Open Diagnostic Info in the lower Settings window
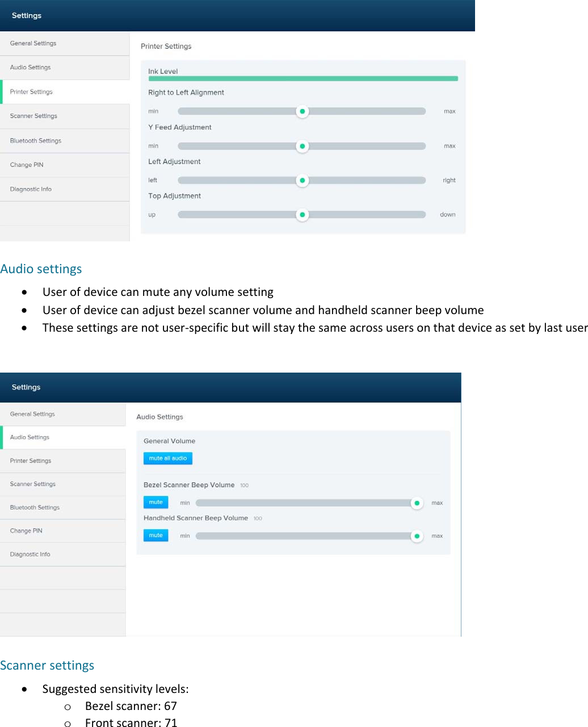This screenshot has width=588, height=727. 62,554
